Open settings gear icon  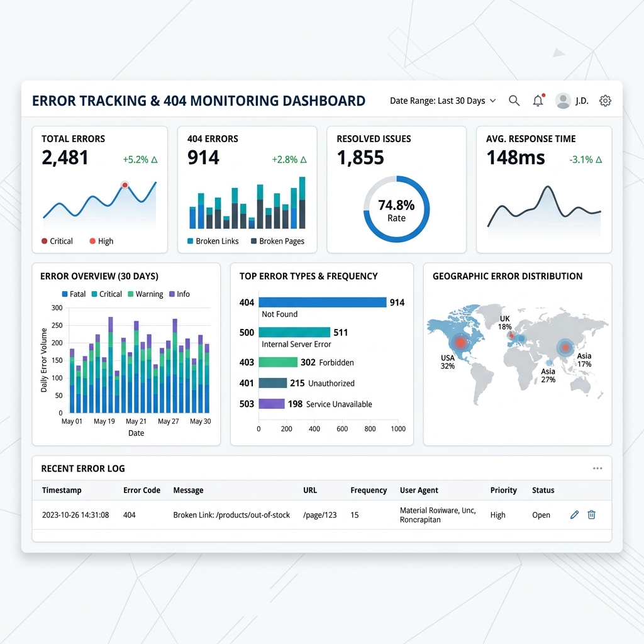pyautogui.click(x=605, y=101)
